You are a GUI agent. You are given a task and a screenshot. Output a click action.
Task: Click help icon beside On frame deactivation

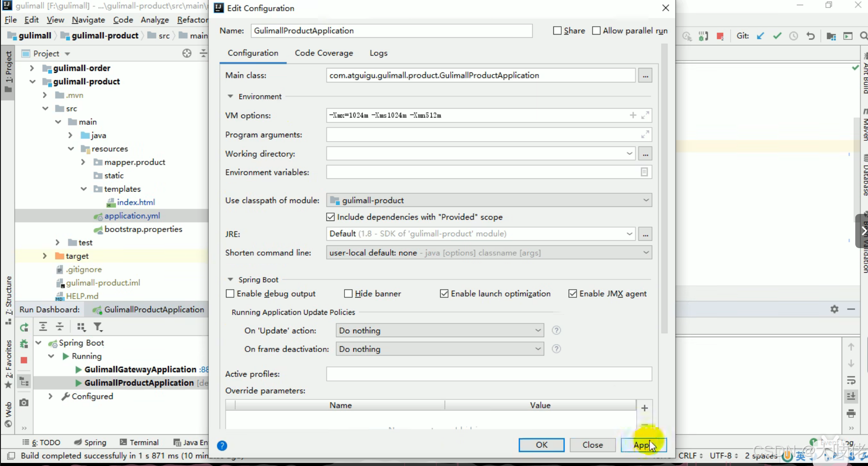click(x=556, y=349)
